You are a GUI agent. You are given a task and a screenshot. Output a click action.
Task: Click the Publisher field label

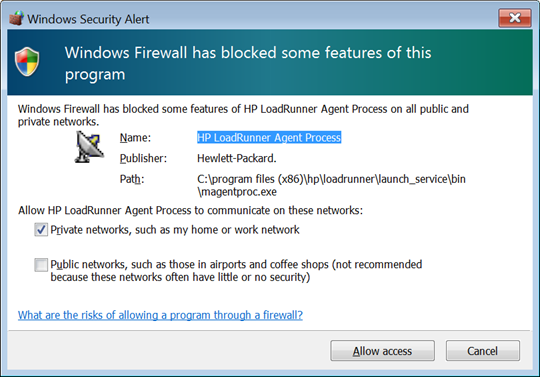[x=143, y=158]
